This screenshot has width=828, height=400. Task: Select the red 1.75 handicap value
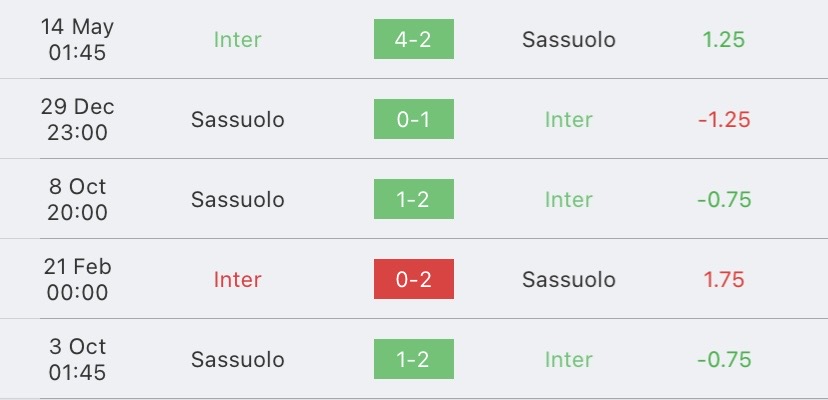click(x=724, y=280)
